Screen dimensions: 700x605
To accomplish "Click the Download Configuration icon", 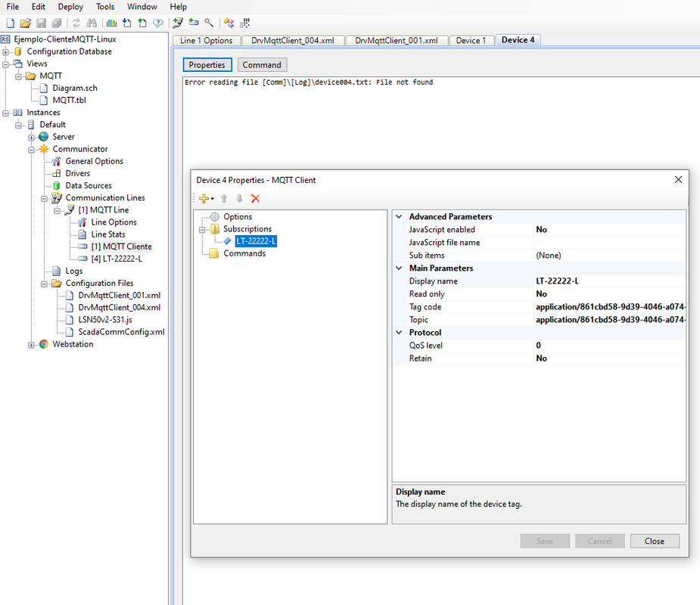I will click(127, 23).
